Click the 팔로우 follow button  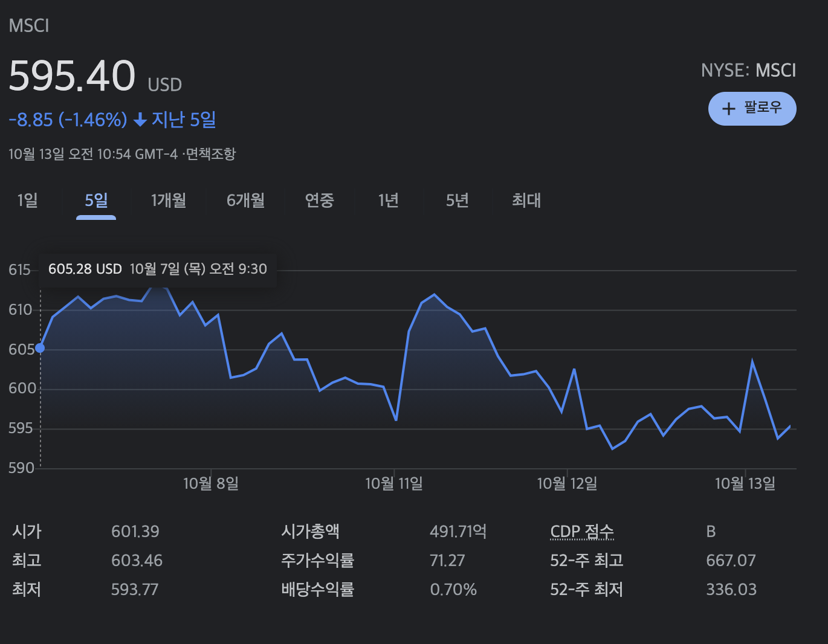point(752,109)
